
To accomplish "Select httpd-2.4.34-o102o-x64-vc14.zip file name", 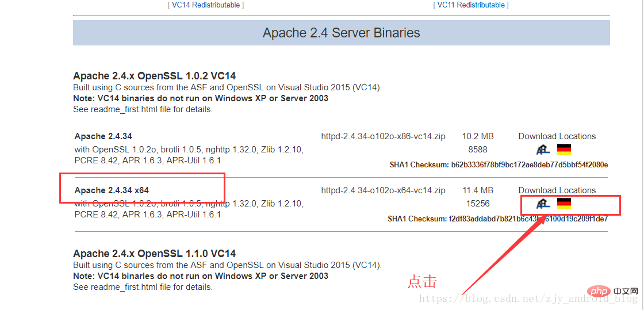I will [383, 190].
